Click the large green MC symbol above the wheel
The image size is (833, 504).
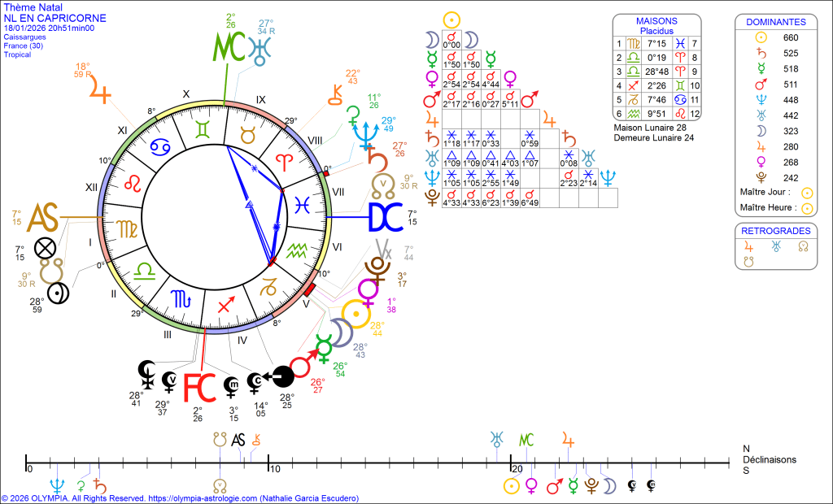pyautogui.click(x=225, y=47)
